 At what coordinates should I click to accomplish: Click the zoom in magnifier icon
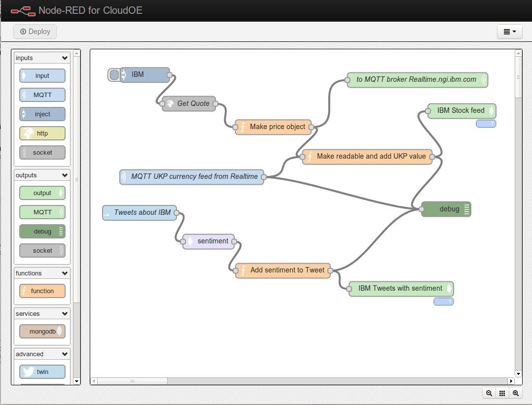pos(516,393)
